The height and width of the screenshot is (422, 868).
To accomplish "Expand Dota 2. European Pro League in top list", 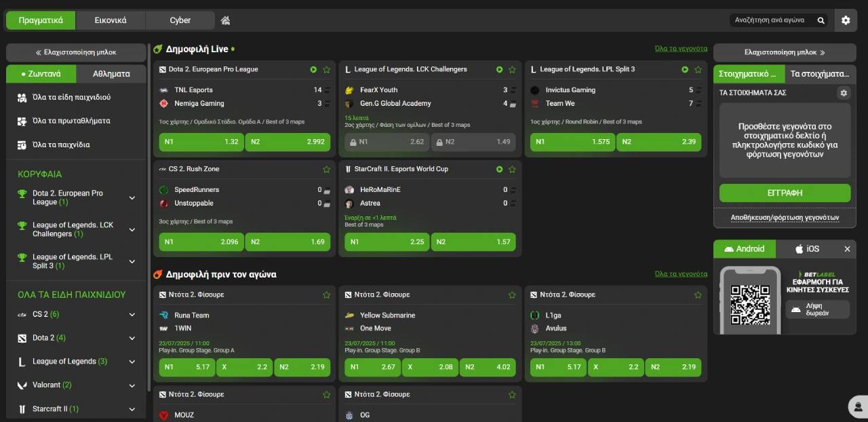I will 132,197.
